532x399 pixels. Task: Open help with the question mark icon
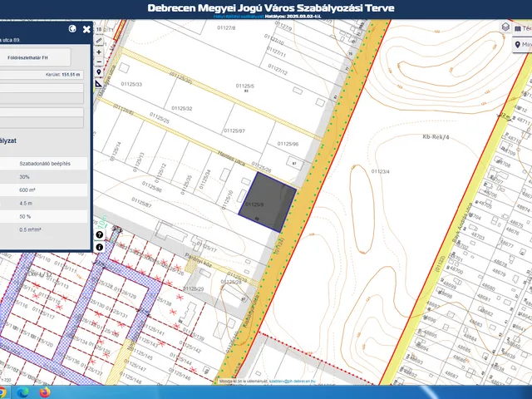click(x=99, y=234)
